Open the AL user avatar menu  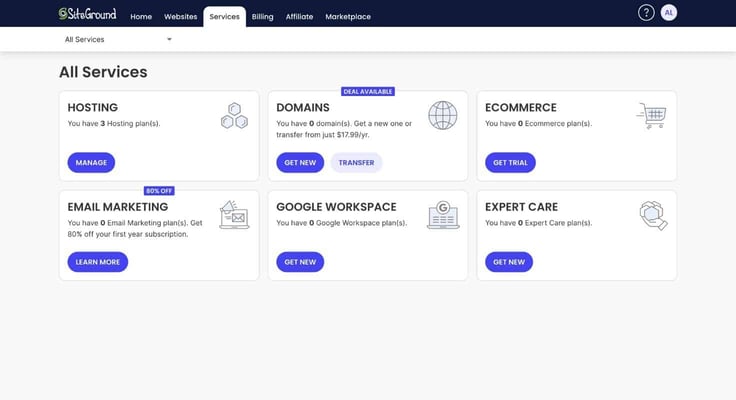668,13
